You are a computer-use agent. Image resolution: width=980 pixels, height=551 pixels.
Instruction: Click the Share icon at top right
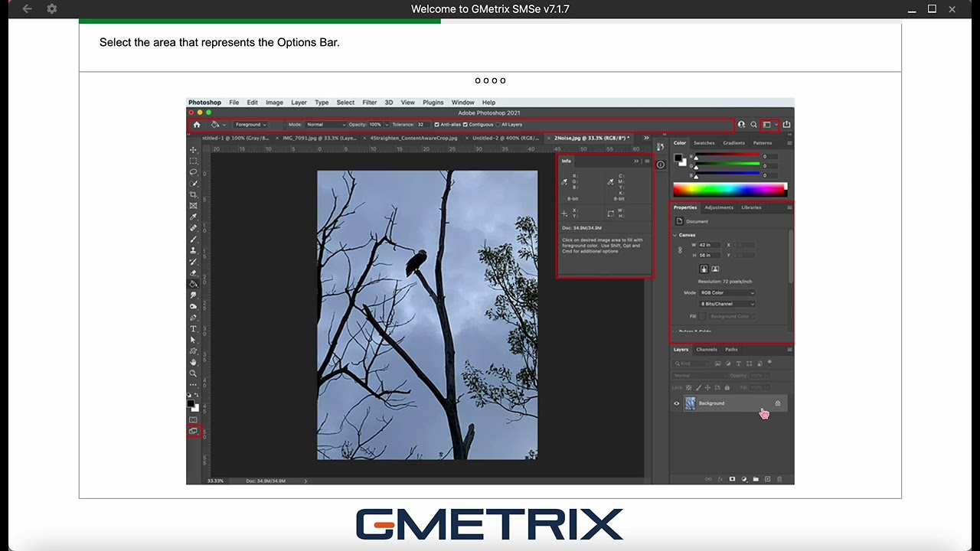click(x=786, y=125)
